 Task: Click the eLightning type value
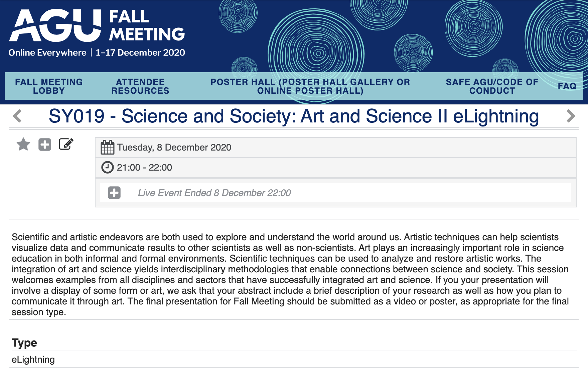coord(33,360)
